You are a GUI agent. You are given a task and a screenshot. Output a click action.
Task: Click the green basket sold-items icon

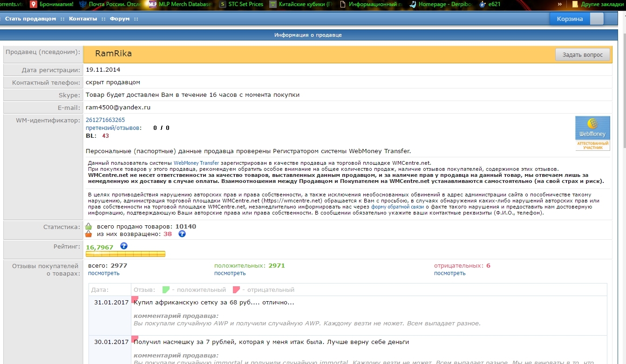point(88,226)
